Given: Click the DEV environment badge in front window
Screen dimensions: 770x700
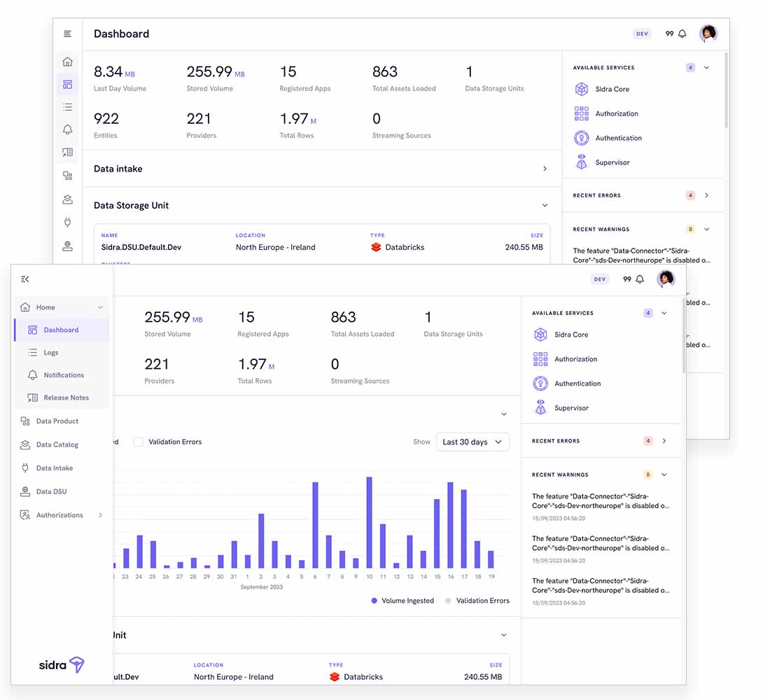Looking at the screenshot, I should click(599, 279).
